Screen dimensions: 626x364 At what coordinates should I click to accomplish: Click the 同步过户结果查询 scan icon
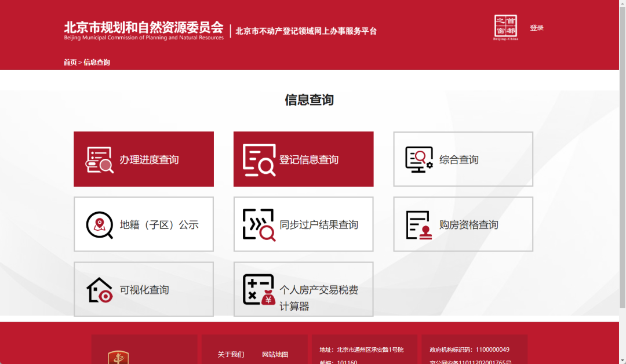259,225
